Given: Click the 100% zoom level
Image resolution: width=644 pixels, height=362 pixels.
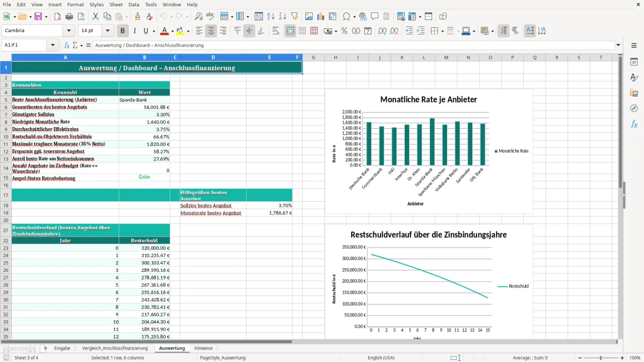Looking at the screenshot, I should tap(635, 358).
